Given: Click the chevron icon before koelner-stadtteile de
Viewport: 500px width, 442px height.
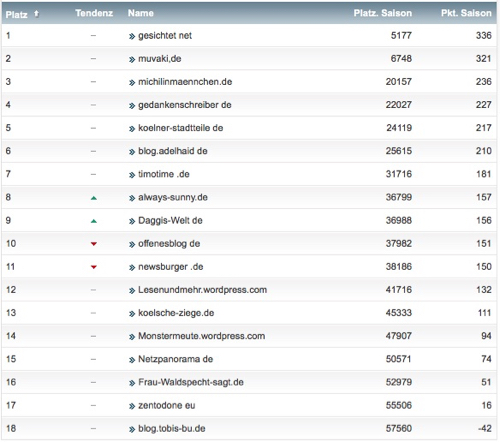Looking at the screenshot, I should [x=132, y=129].
